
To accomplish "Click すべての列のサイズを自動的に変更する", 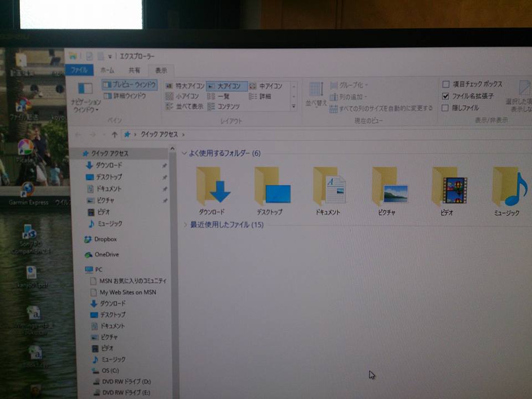I will click(381, 109).
